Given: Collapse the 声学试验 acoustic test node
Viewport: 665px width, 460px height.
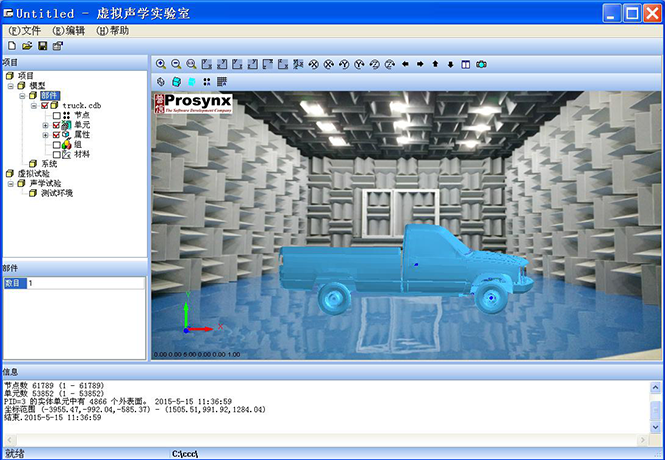Looking at the screenshot, I should pos(9,184).
